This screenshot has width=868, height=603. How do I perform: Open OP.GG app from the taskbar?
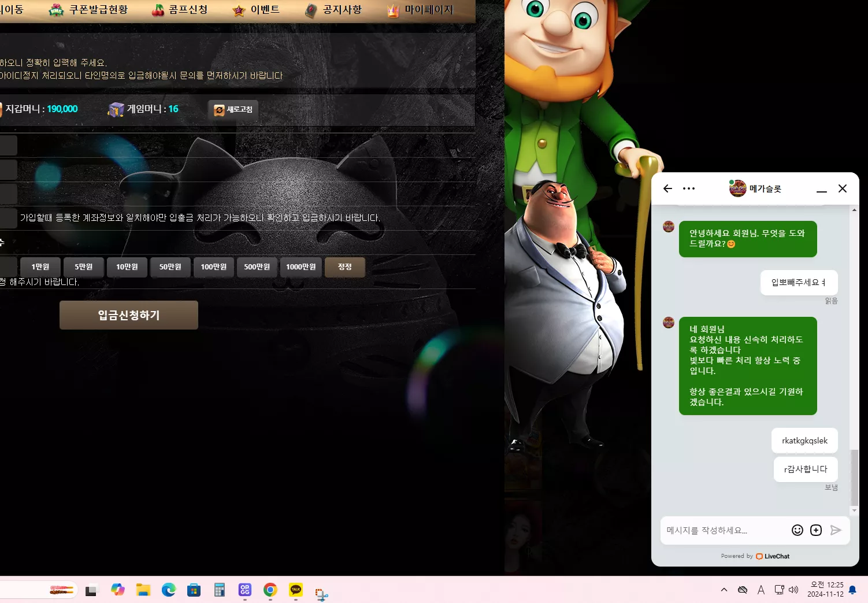245,590
